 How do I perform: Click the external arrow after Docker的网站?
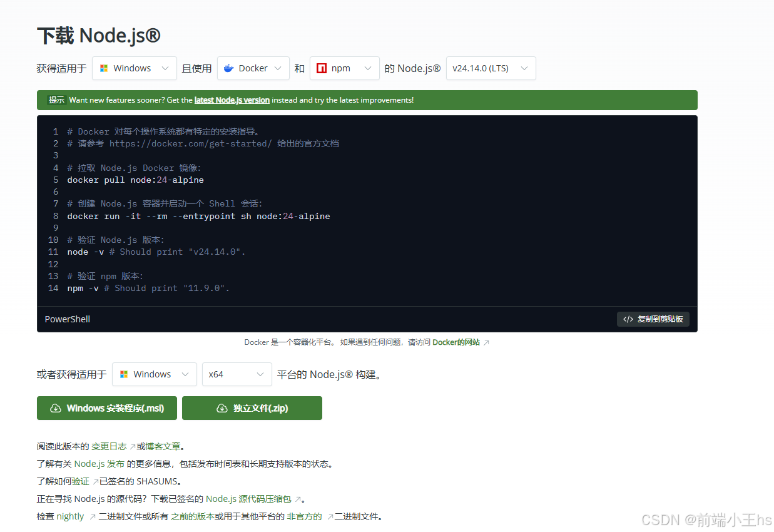tap(487, 342)
